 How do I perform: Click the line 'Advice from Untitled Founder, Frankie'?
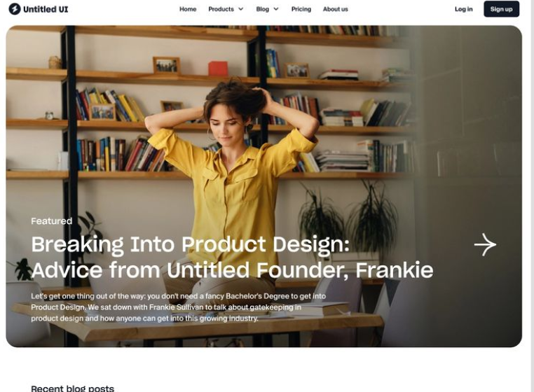click(232, 270)
